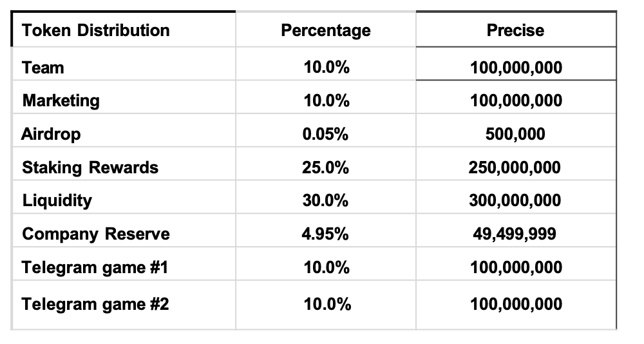Select the 250,000,000 value cell
The height and width of the screenshot is (344, 644).
(x=516, y=164)
